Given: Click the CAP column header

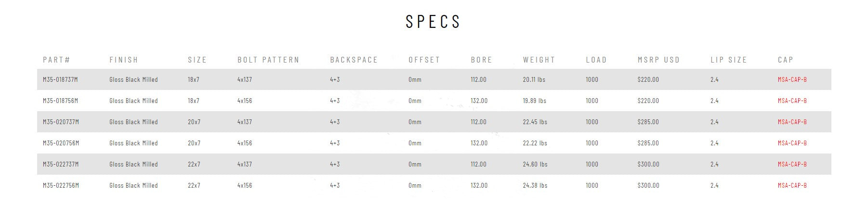Looking at the screenshot, I should click(785, 60).
